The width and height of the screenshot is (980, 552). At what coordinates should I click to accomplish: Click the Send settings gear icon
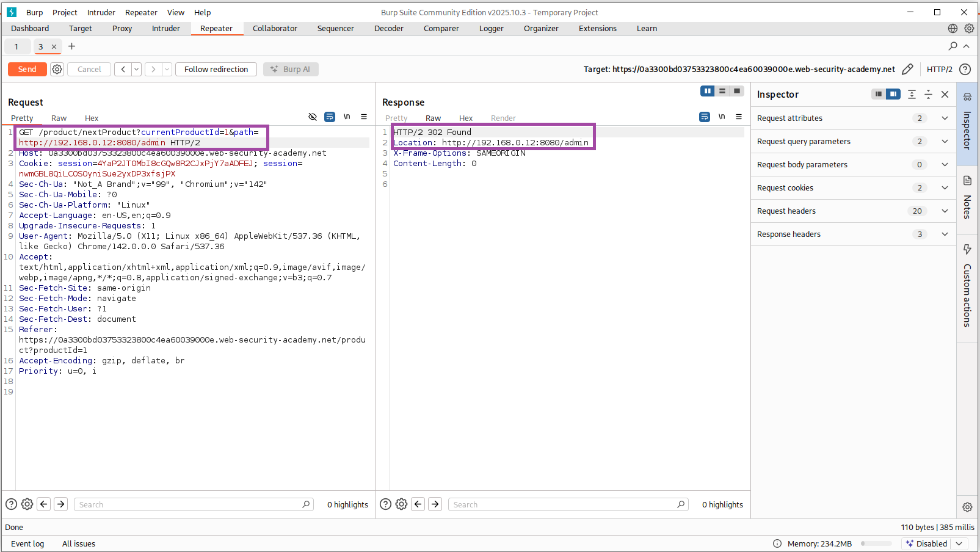pos(57,70)
